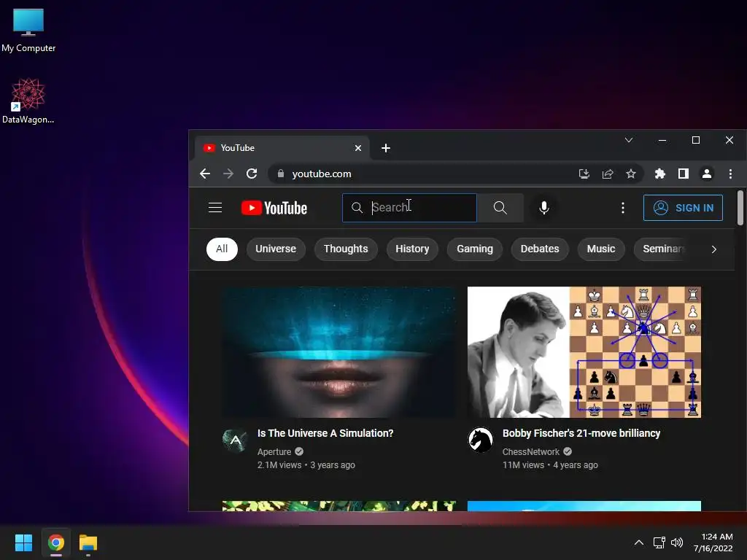This screenshot has height=560, width=747.
Task: Click the Chrome icon in the taskbar
Action: [55, 542]
